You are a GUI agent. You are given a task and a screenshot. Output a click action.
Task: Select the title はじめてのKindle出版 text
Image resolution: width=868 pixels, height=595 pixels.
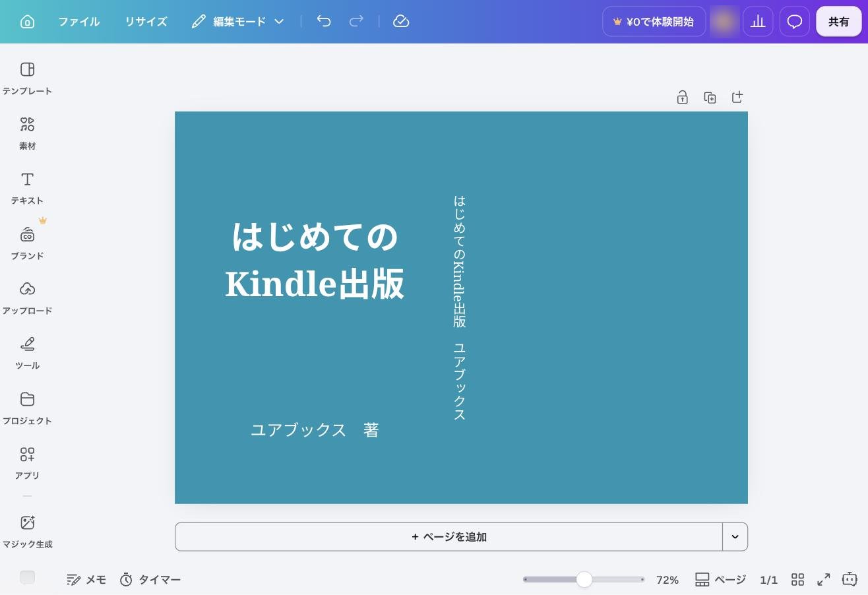[315, 261]
